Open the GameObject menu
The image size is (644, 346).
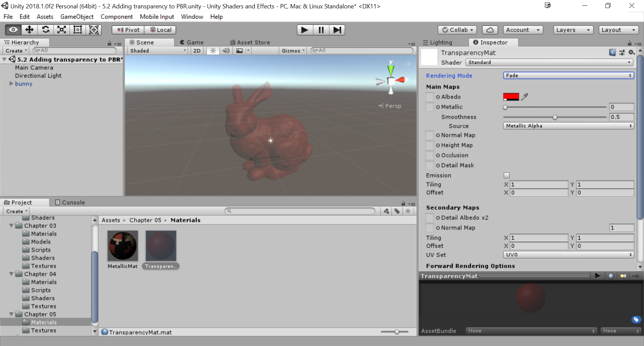click(77, 17)
